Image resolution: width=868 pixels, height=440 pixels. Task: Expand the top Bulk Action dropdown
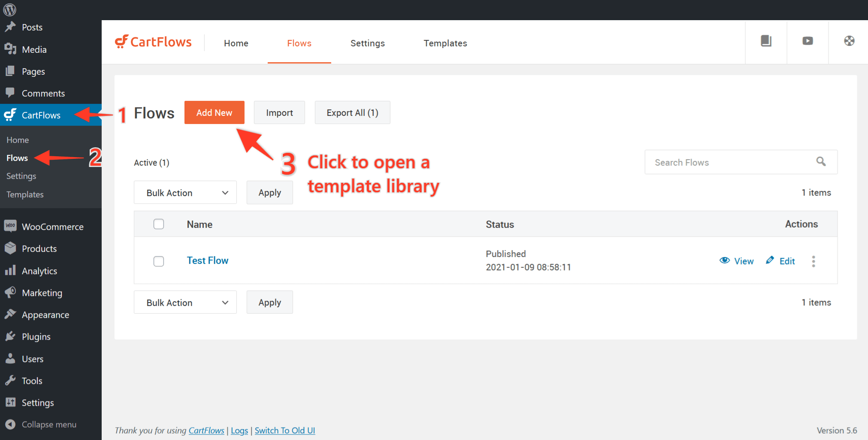point(185,193)
